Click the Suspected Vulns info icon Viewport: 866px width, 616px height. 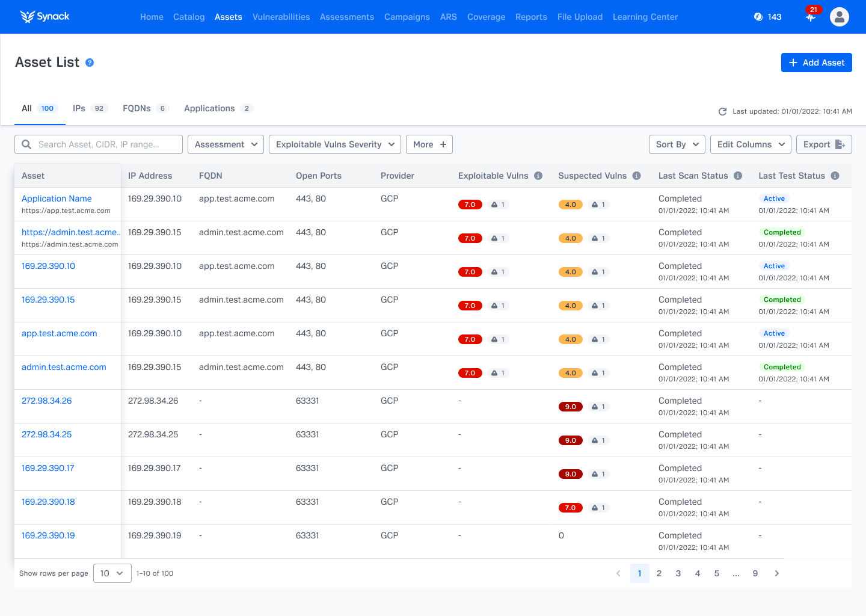click(x=636, y=176)
